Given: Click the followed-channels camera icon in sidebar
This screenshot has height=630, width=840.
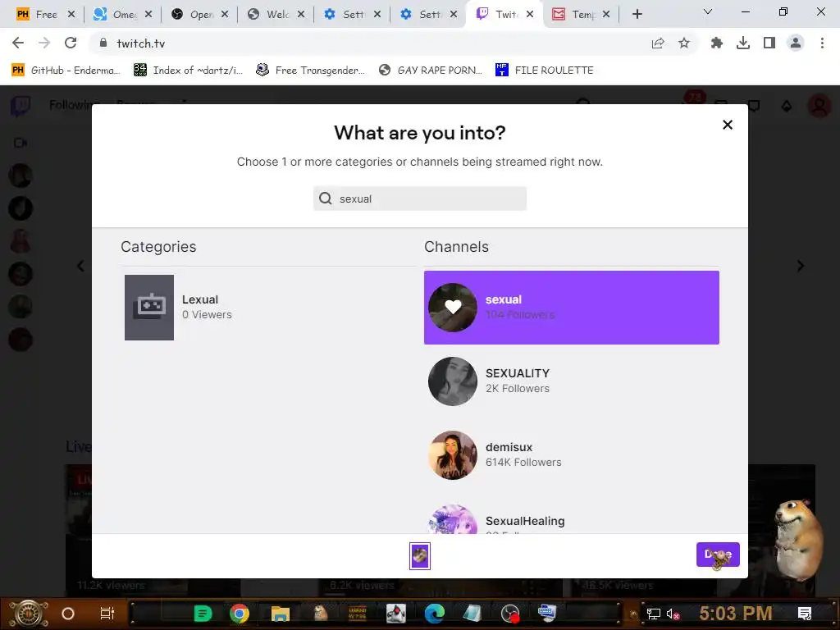Looking at the screenshot, I should coord(21,143).
